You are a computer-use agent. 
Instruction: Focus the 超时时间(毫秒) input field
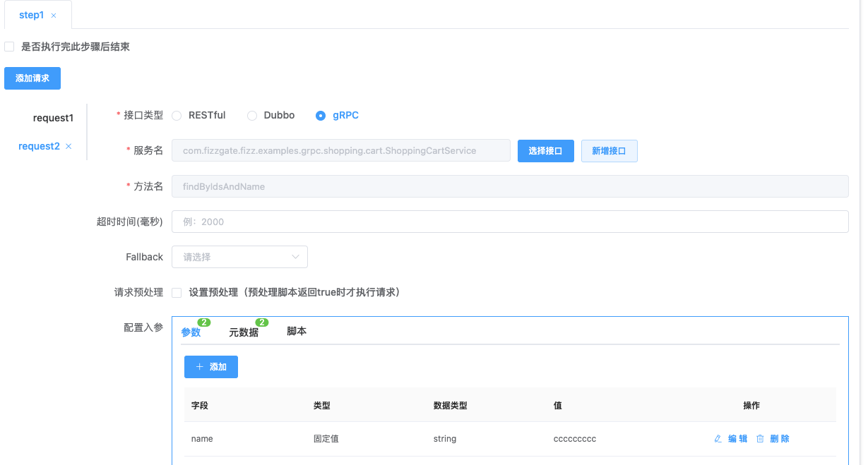click(x=510, y=222)
